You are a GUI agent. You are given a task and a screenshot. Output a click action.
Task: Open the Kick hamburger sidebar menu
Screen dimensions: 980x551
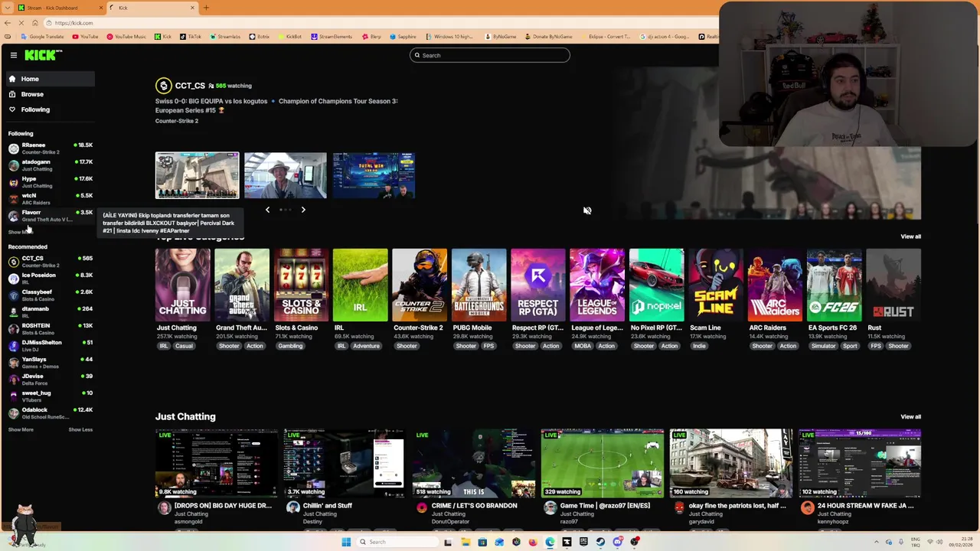point(14,55)
